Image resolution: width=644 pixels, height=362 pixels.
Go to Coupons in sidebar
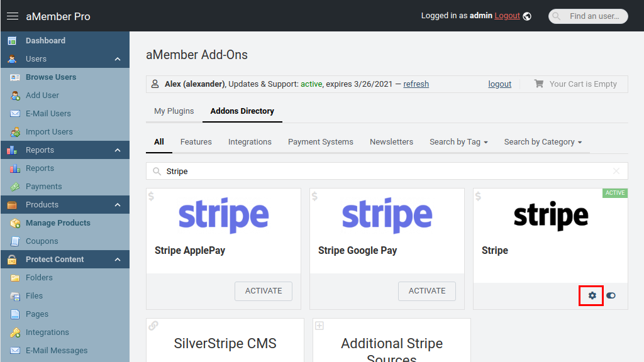42,241
